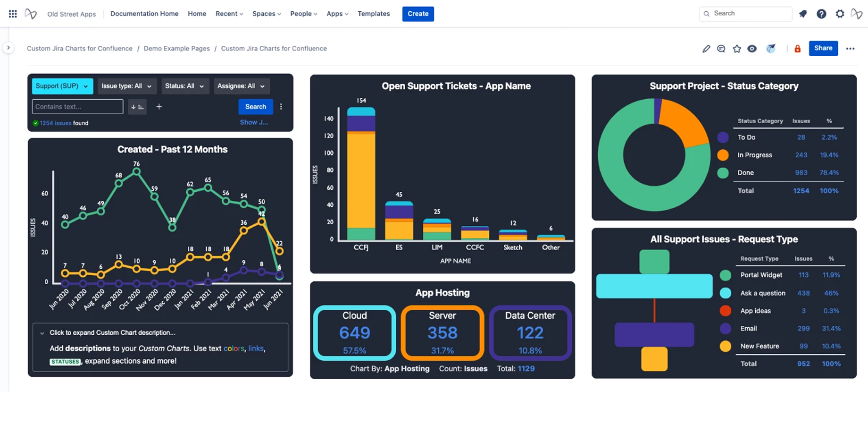Open Templates in top navigation
868x425 pixels.
(374, 14)
